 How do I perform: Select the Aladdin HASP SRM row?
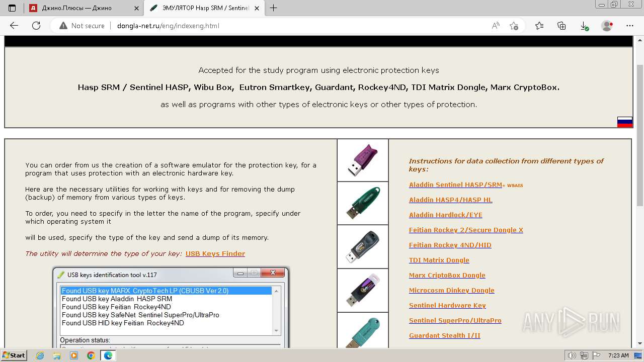(166, 299)
